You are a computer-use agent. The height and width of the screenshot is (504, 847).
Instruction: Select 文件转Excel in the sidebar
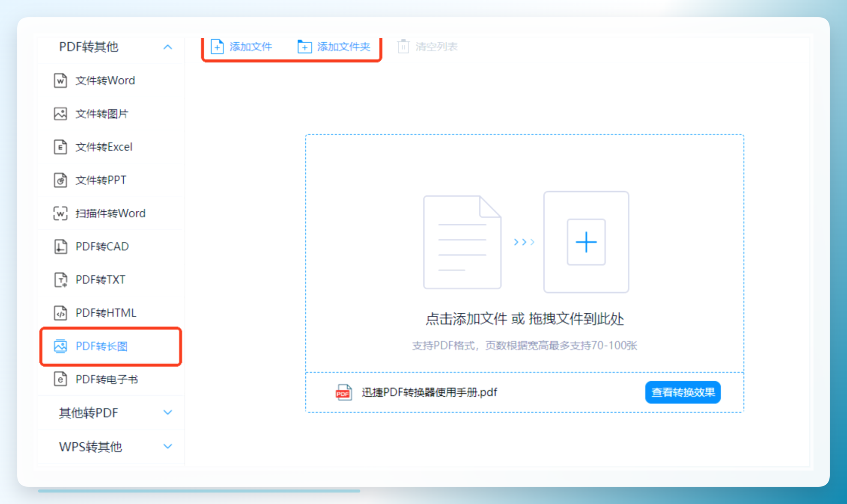pyautogui.click(x=111, y=147)
